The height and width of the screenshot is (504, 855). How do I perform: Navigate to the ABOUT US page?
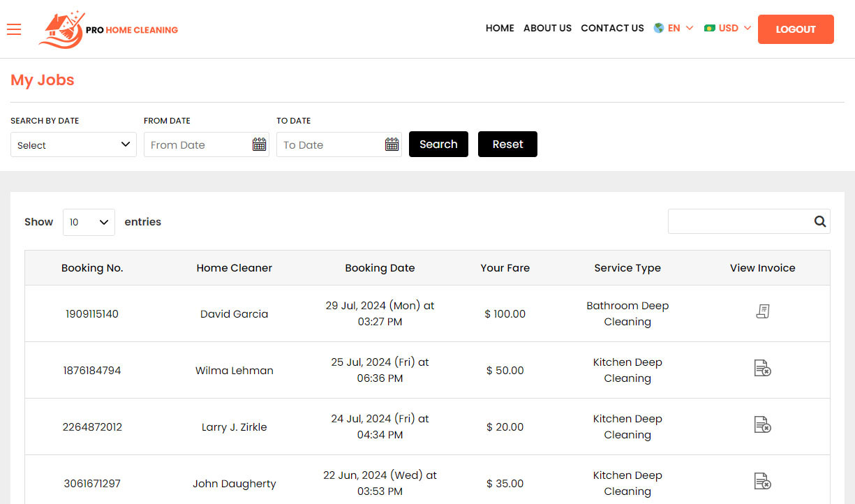click(x=547, y=29)
